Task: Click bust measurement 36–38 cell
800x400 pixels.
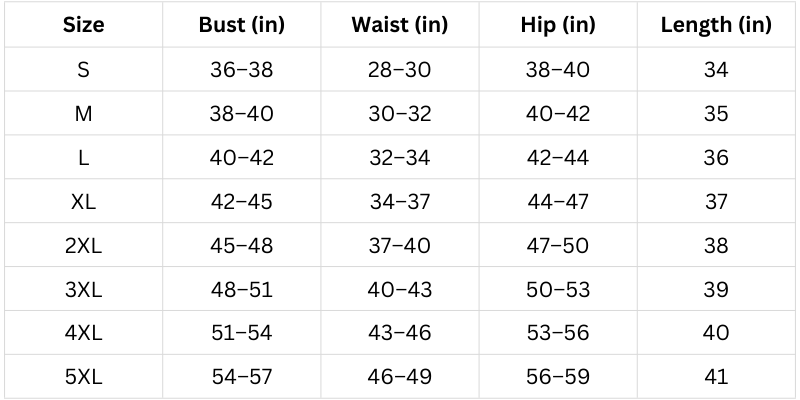Action: (x=241, y=70)
